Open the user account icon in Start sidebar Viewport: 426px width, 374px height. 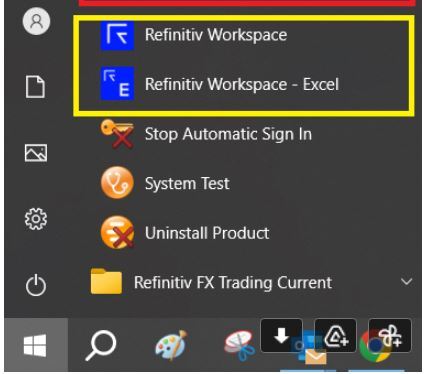[x=36, y=21]
